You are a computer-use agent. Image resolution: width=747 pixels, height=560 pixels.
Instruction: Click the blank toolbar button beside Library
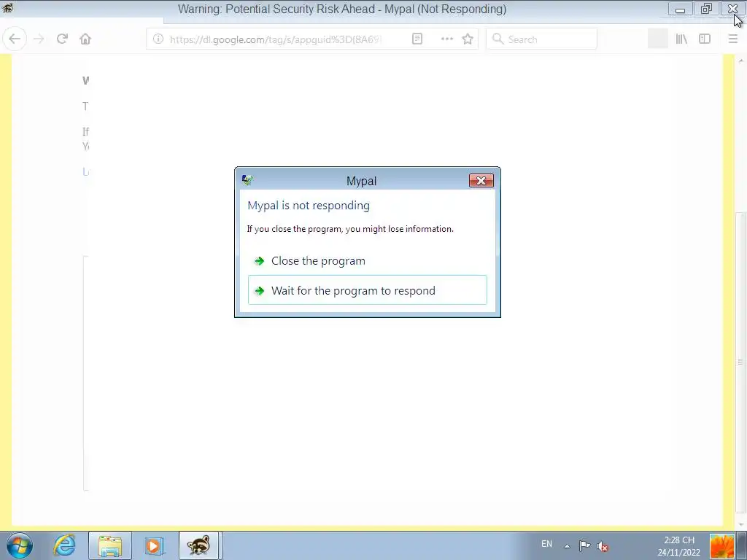tap(658, 39)
